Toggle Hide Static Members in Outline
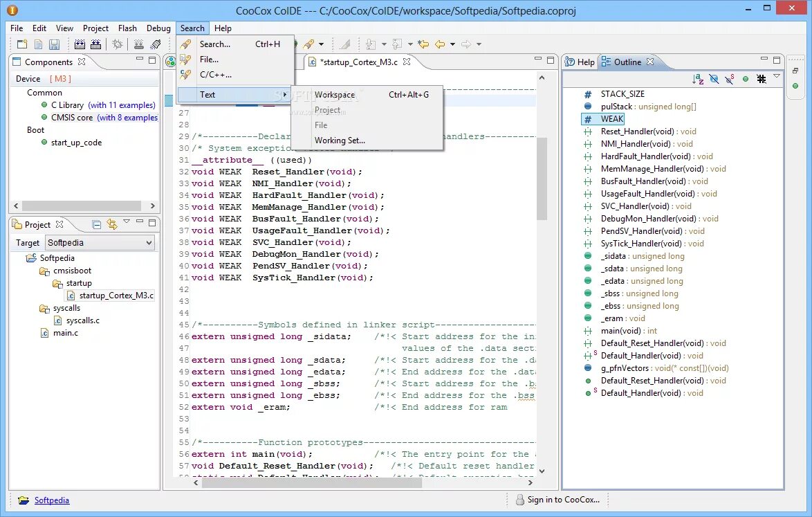The height and width of the screenshot is (517, 812). coord(730,79)
